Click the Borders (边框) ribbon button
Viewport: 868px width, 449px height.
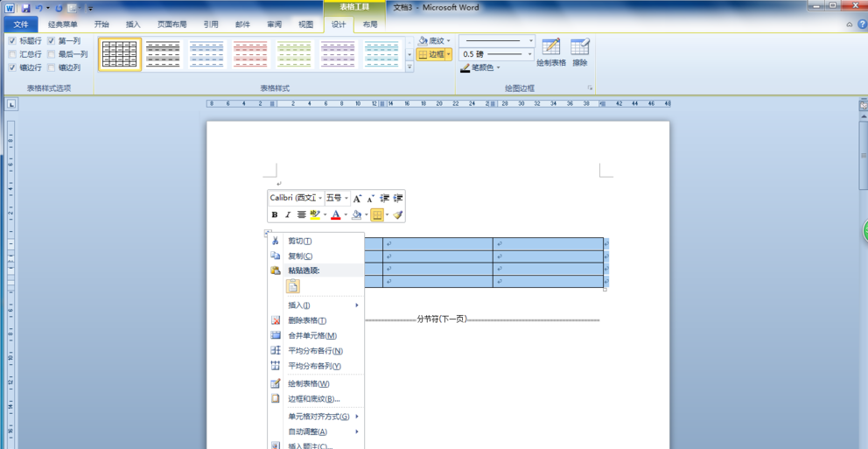click(430, 54)
